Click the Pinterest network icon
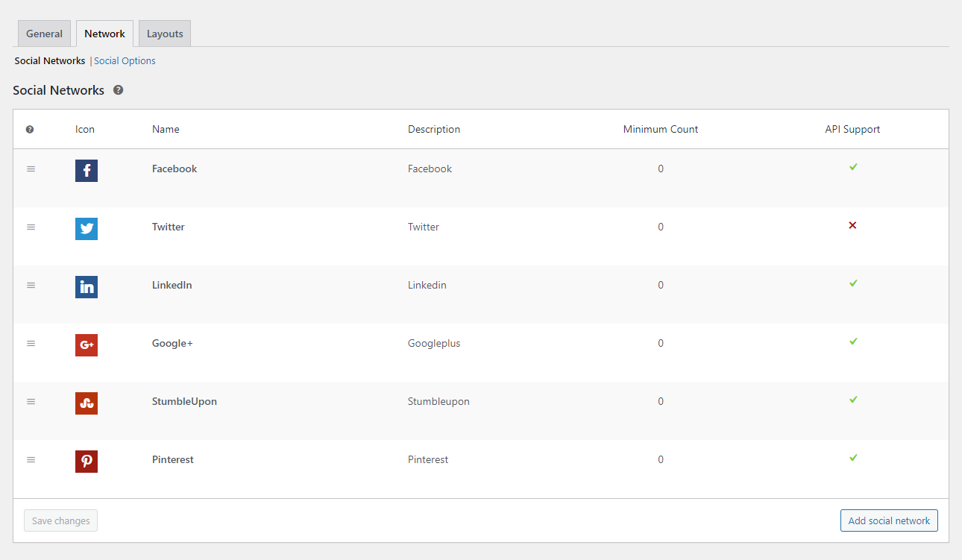962x560 pixels. tap(87, 462)
